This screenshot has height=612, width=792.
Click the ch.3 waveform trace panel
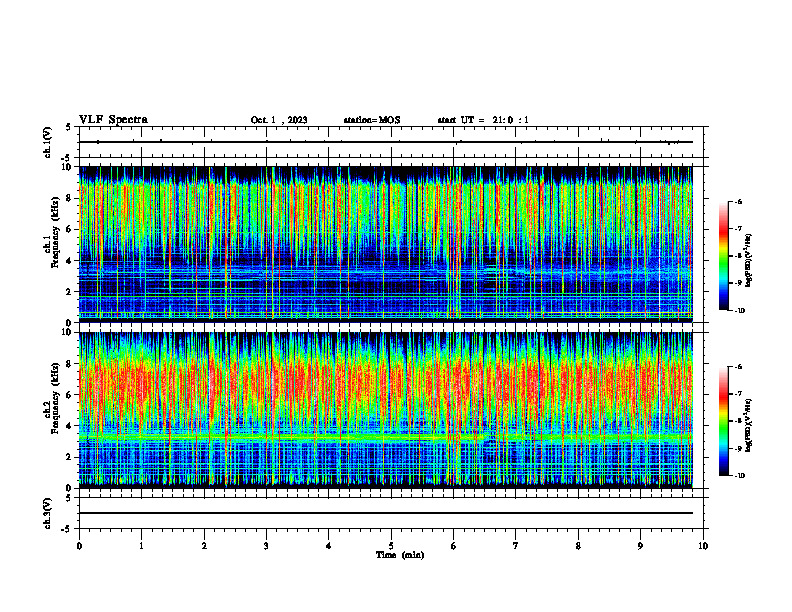tap(391, 513)
